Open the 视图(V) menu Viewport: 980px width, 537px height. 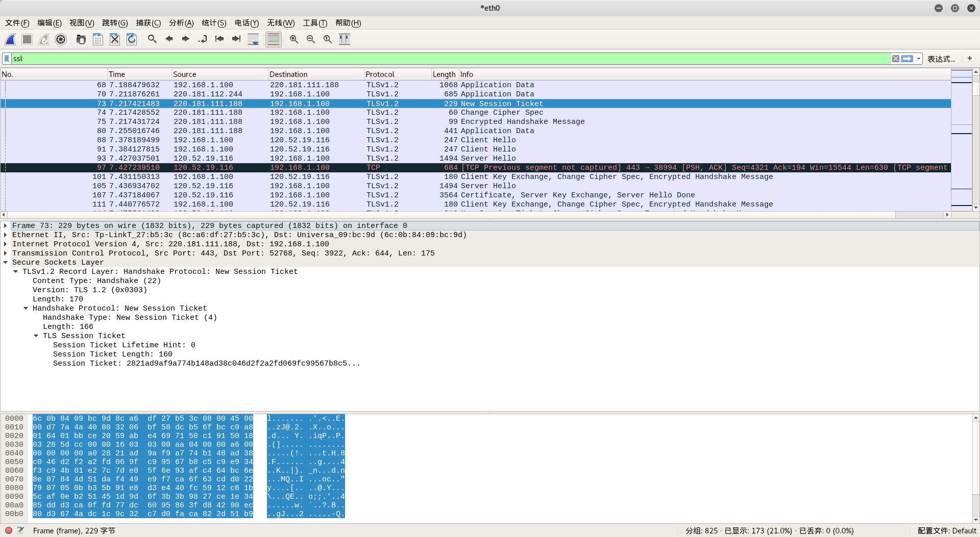82,23
